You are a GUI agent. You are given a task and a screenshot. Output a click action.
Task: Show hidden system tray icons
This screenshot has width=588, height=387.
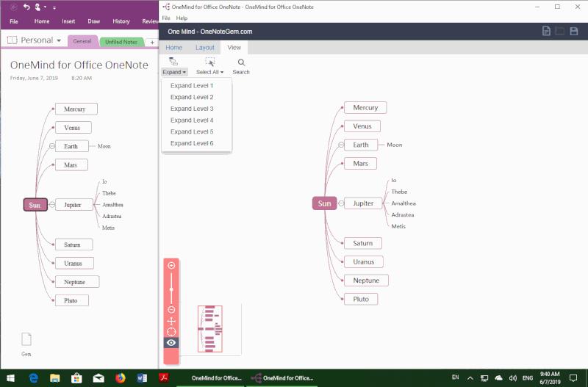pyautogui.click(x=470, y=378)
